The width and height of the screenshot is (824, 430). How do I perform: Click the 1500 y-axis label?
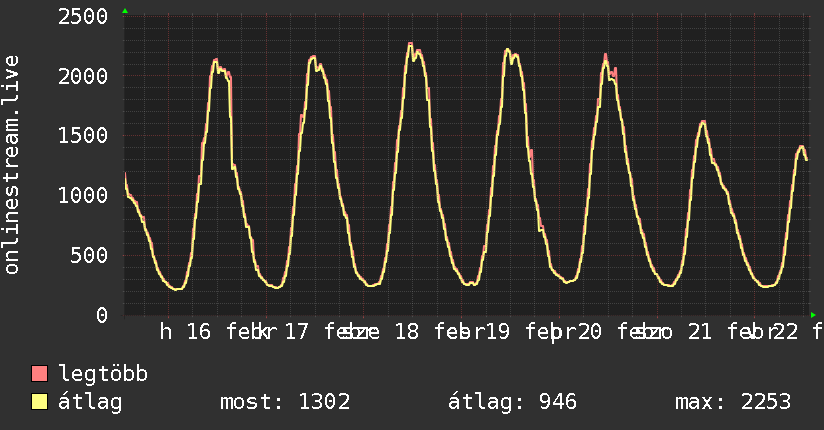pyautogui.click(x=83, y=136)
